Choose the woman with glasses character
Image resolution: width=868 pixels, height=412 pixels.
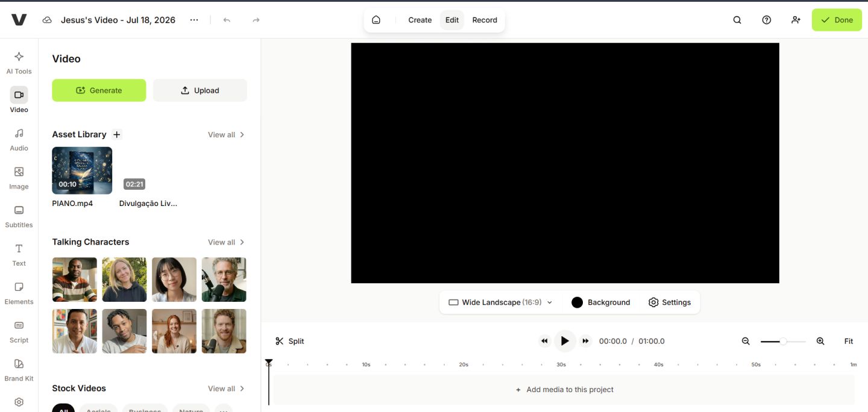coord(174,279)
